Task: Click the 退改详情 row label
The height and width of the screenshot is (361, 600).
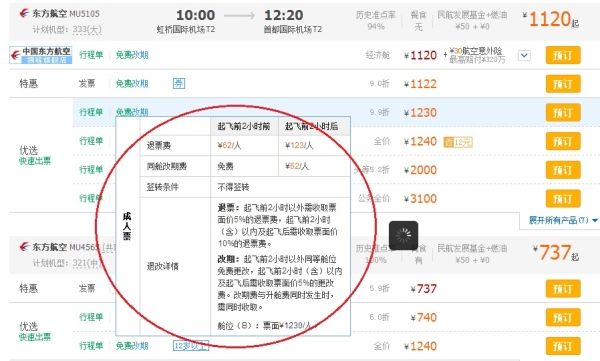Action: (x=163, y=266)
